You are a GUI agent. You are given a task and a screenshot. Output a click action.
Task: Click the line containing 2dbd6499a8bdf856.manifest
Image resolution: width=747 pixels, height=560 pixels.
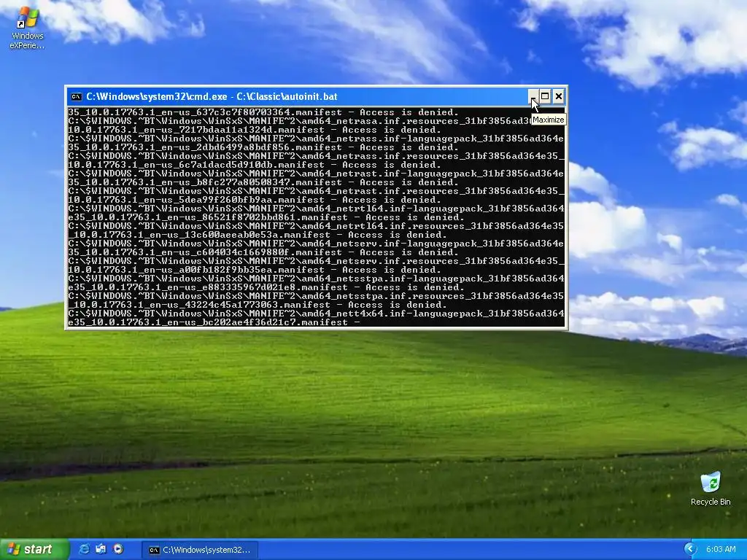263,147
